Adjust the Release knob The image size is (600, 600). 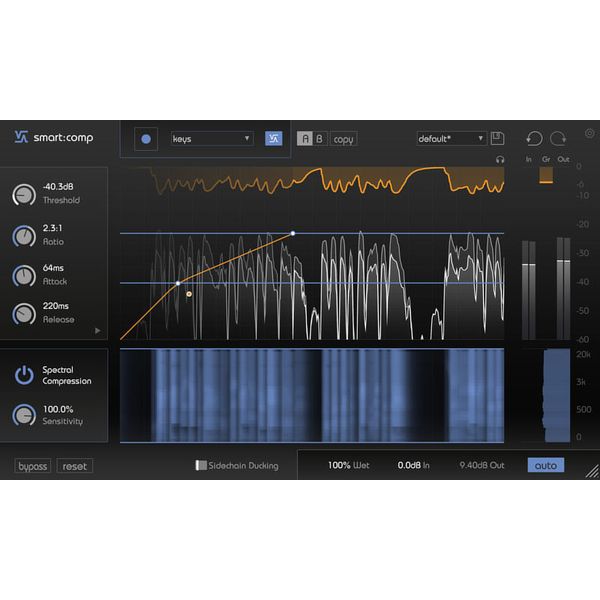click(x=24, y=314)
